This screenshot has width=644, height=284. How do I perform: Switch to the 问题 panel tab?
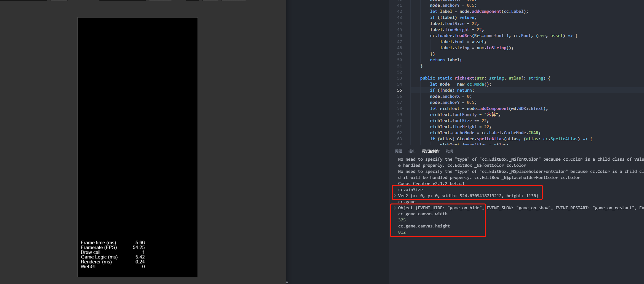(x=398, y=151)
